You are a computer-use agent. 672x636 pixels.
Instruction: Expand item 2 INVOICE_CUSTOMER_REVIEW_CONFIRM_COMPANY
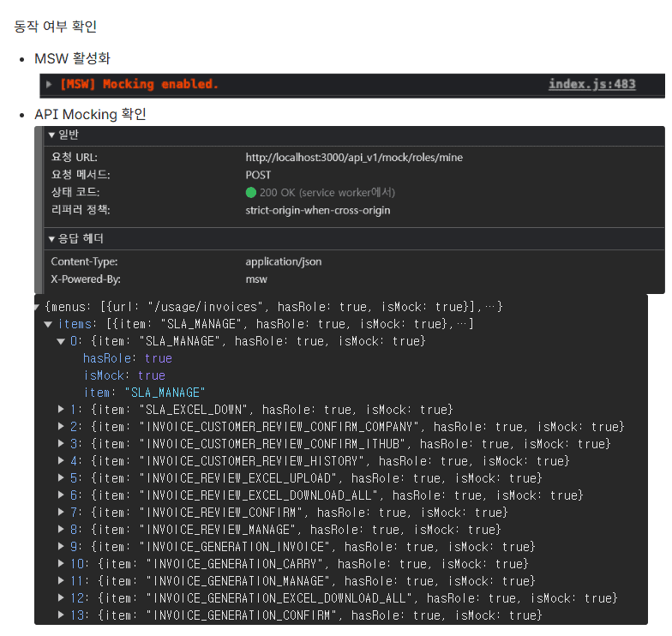coord(61,427)
